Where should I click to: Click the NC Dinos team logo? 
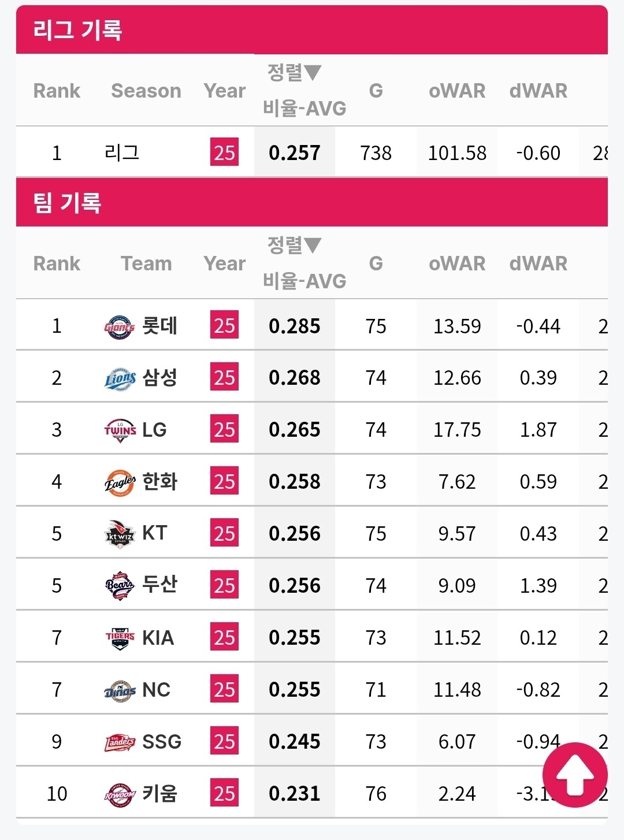point(120,690)
